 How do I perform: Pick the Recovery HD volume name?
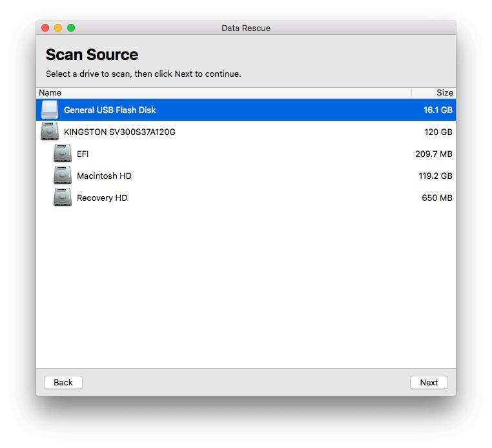[x=102, y=198]
